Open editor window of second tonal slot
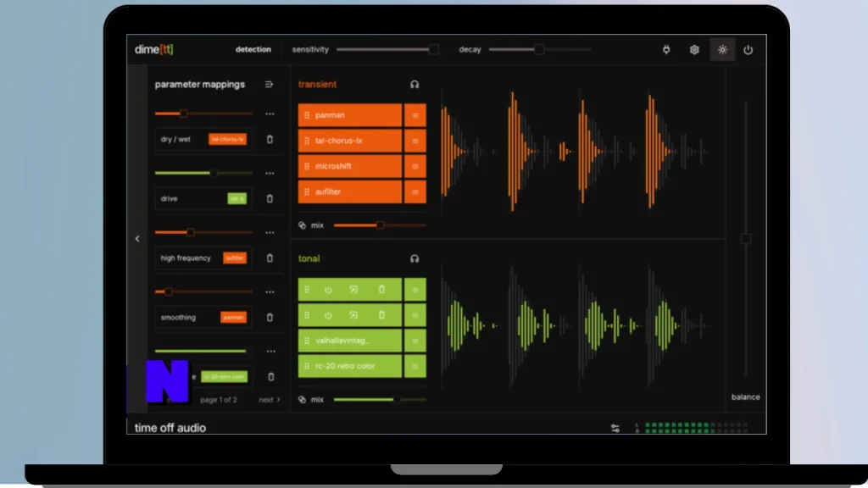Screen dimensions: 868x488 (x=353, y=315)
